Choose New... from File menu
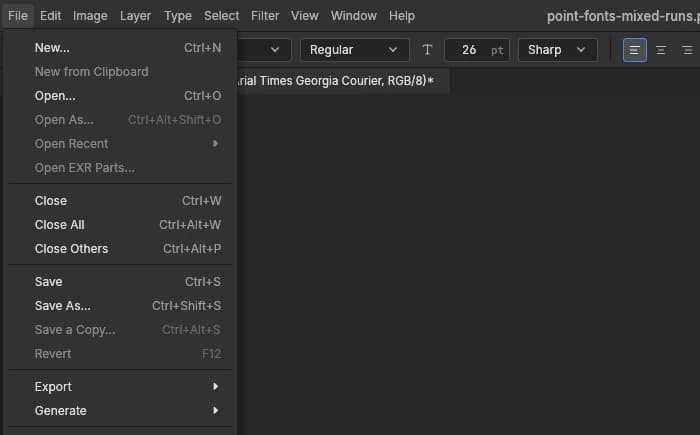 (x=120, y=48)
